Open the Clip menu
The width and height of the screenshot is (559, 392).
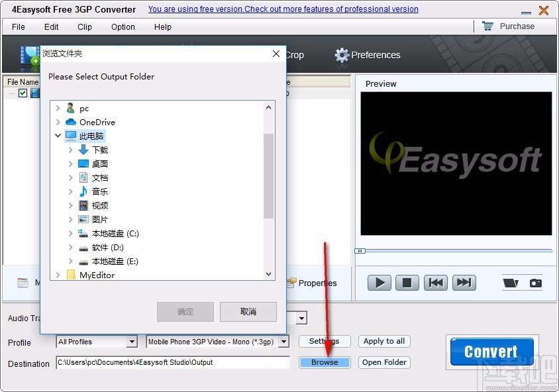tap(85, 26)
